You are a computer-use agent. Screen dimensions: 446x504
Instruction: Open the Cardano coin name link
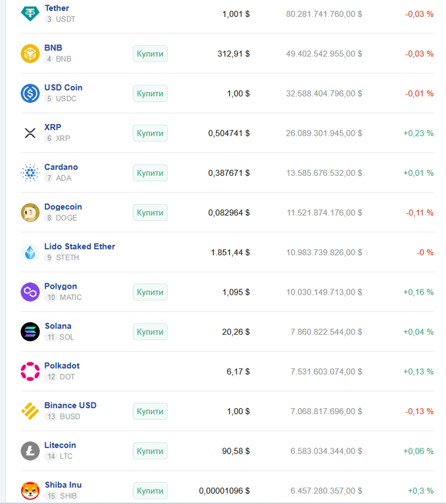tap(61, 167)
